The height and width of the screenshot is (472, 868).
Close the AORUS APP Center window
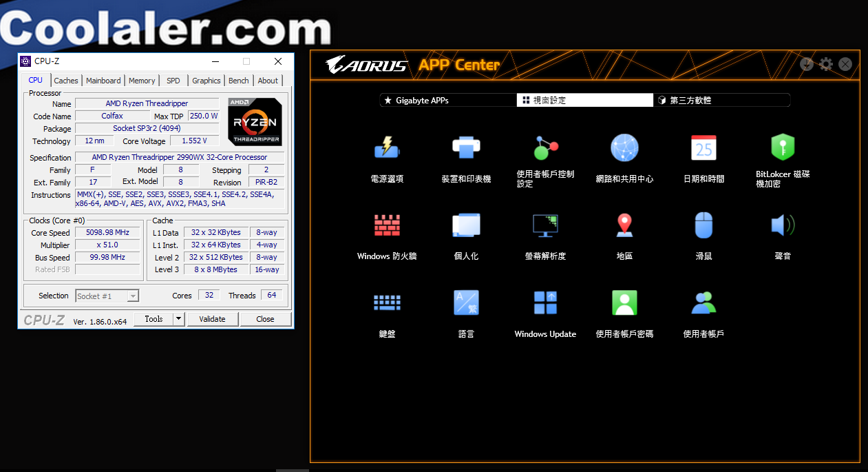(845, 64)
